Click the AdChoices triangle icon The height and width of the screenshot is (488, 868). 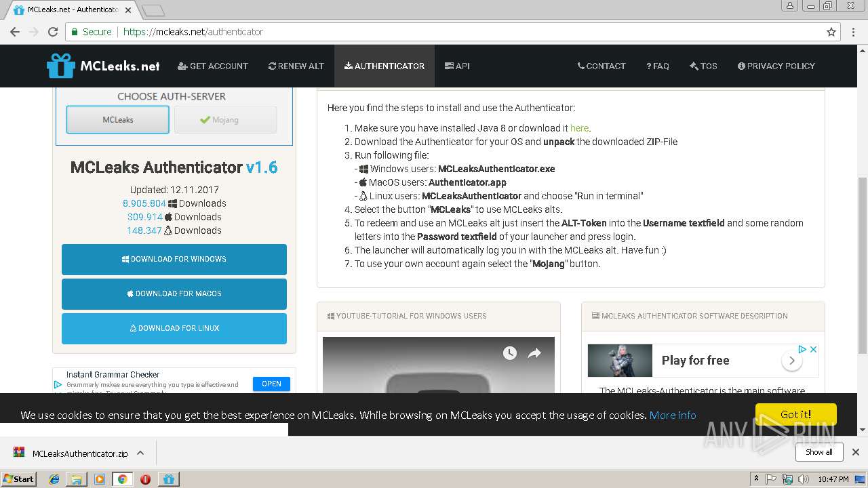802,349
